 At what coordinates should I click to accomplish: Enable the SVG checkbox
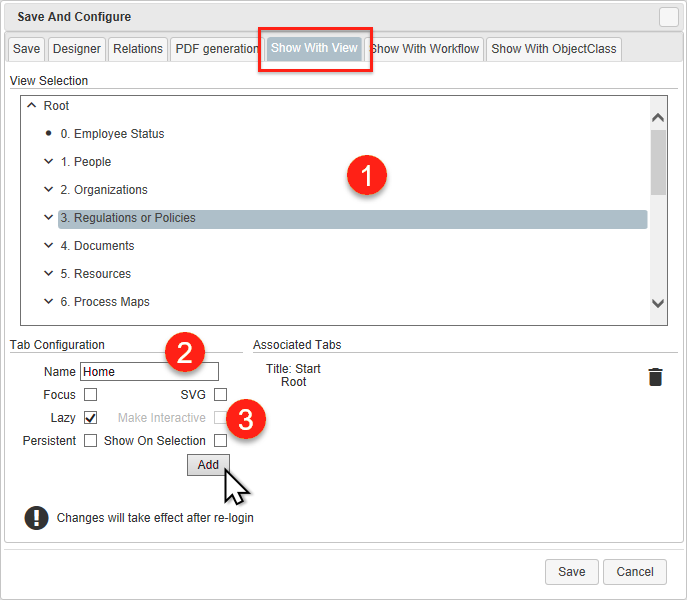220,395
